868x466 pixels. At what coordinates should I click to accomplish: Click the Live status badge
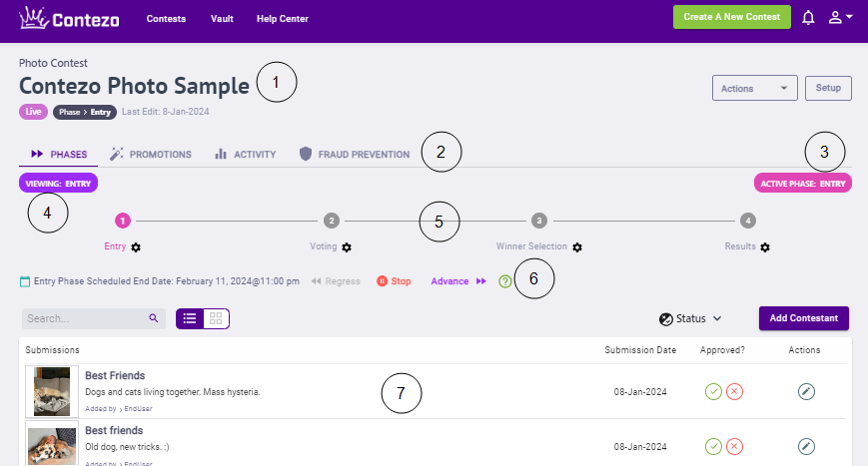pyautogui.click(x=33, y=112)
